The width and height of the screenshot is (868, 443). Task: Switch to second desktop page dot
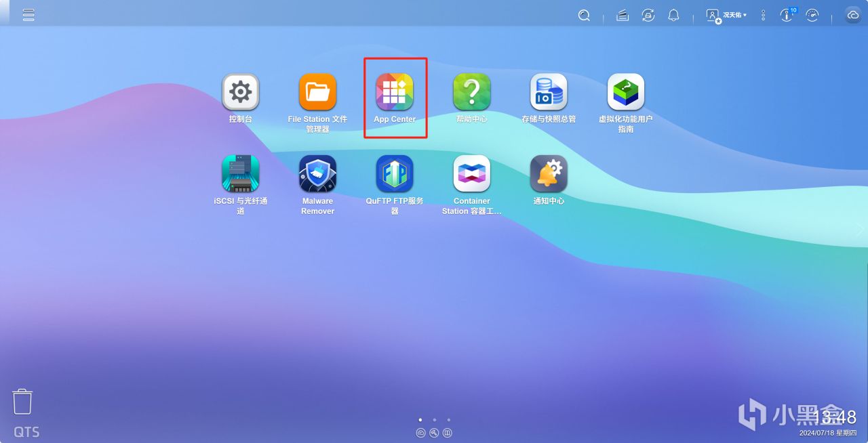[434, 420]
